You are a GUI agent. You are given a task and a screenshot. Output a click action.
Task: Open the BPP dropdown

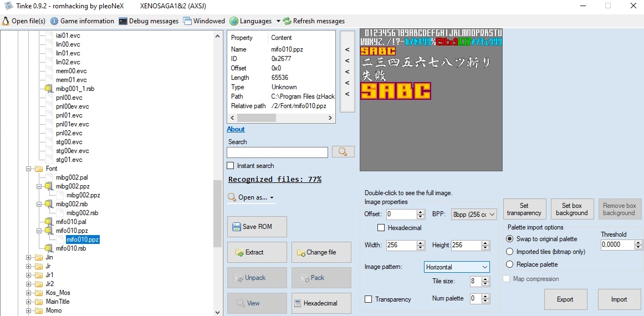[474, 214]
